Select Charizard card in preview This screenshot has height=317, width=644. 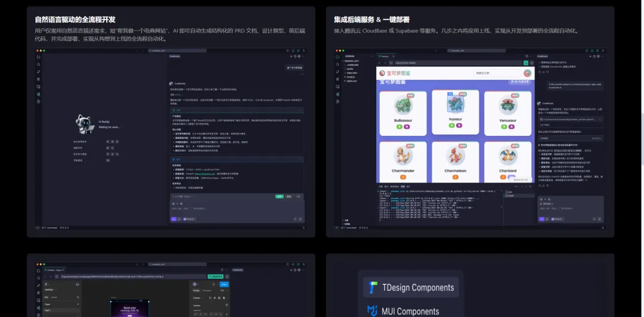pos(507,162)
